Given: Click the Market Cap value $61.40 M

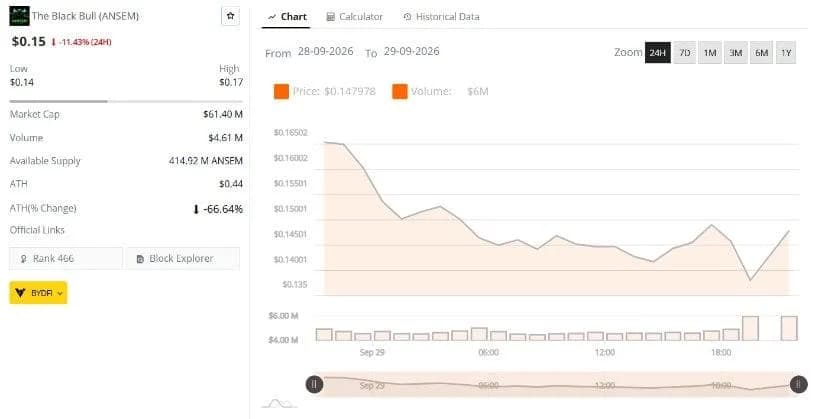Looking at the screenshot, I should click(x=223, y=114).
